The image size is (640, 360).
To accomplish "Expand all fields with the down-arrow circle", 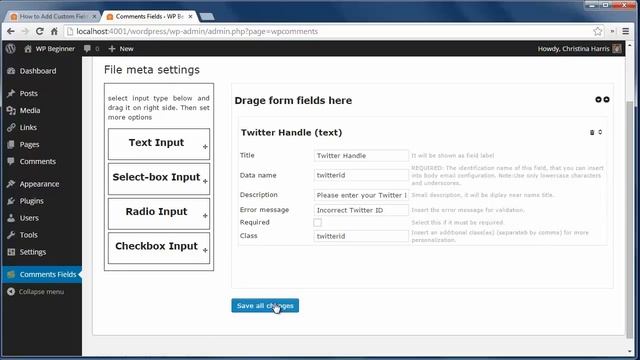I will [x=598, y=100].
